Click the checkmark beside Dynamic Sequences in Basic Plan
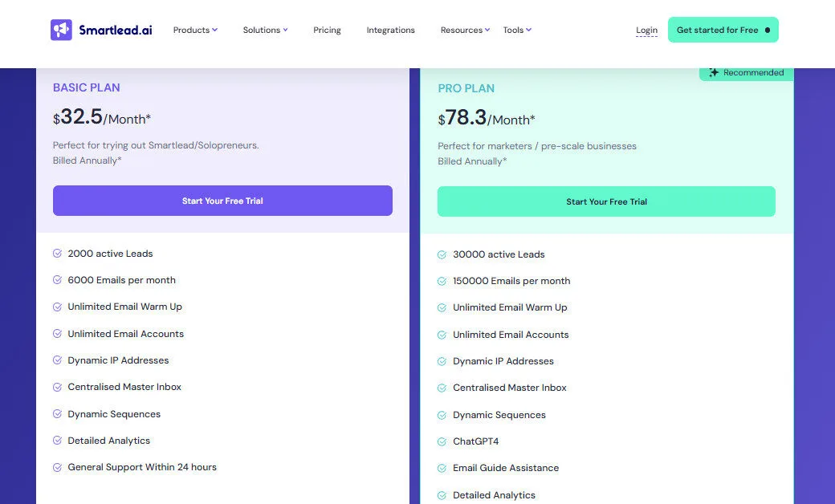The image size is (835, 504). coord(57,413)
